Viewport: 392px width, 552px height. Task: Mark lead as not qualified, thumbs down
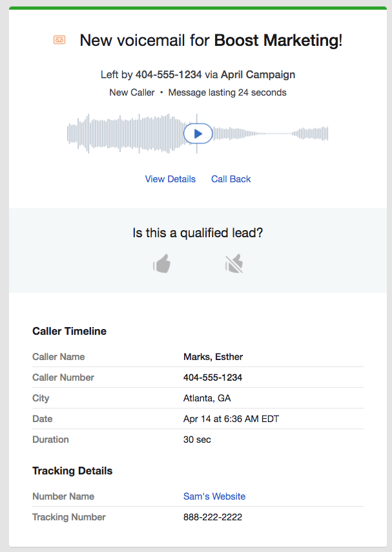pos(234,264)
